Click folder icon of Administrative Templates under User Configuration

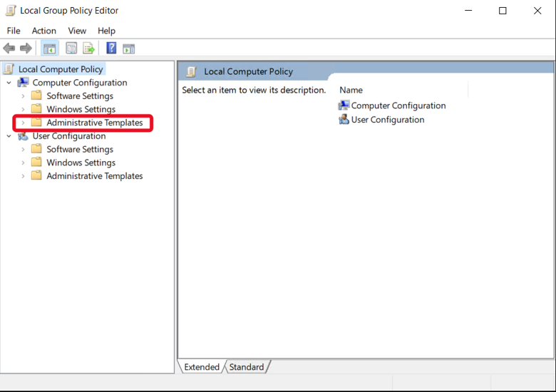[36, 175]
